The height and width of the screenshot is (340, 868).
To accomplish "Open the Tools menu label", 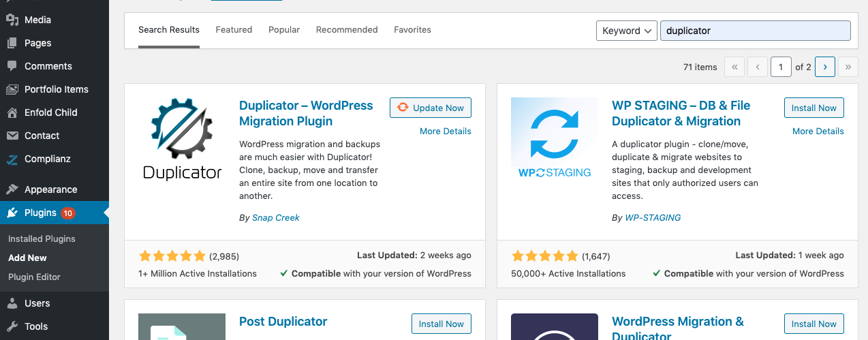I will (x=36, y=326).
